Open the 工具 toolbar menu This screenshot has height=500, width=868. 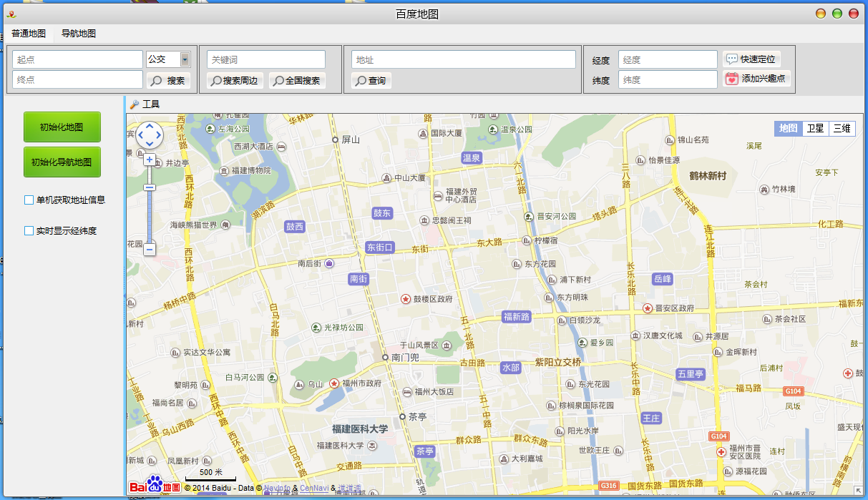pos(145,104)
